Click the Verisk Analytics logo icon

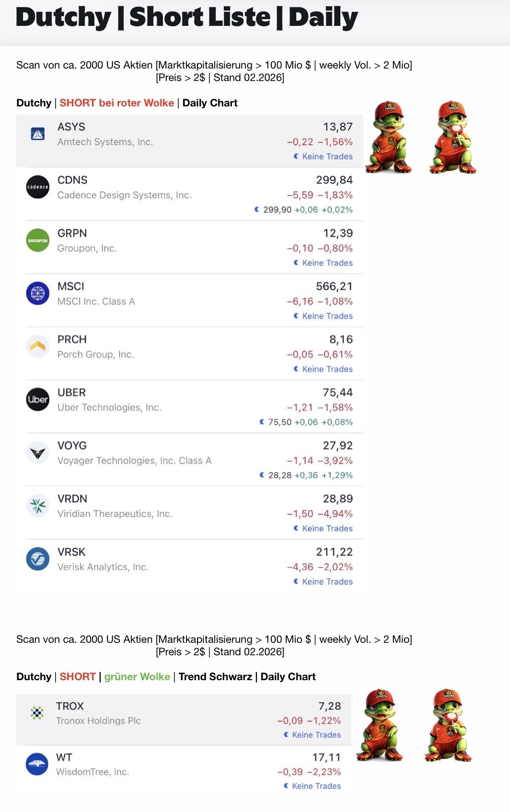[38, 559]
